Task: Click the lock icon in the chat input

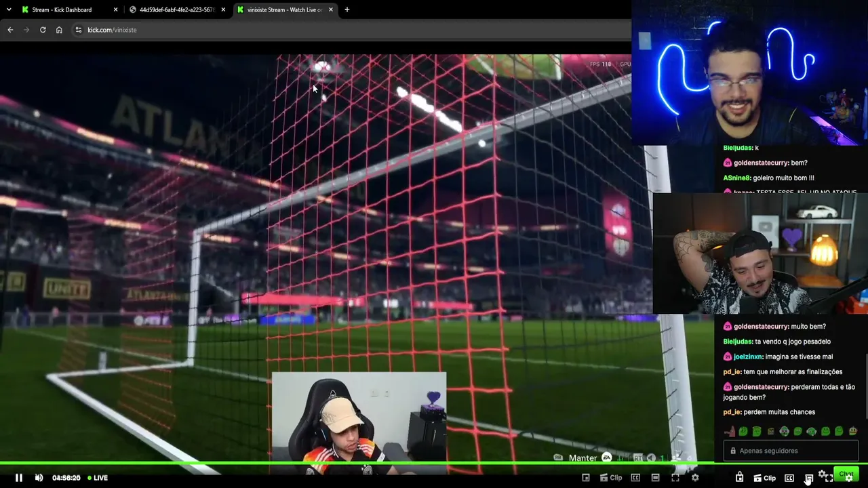Action: coord(733,451)
